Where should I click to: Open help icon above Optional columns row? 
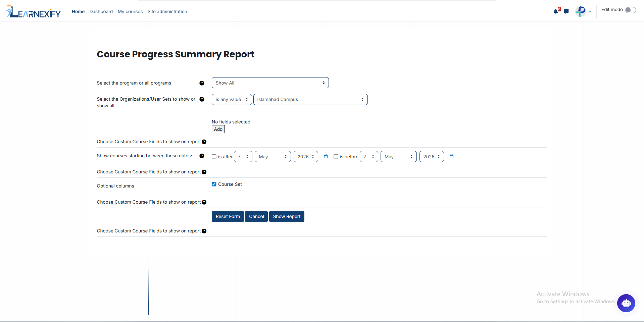coord(204,172)
